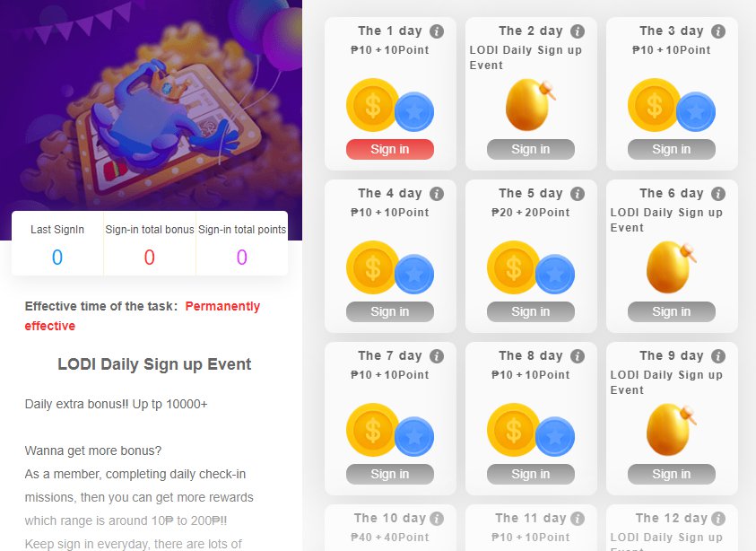Click the golden egg in The 2 day card
Viewport: 756px width, 551px height.
[x=530, y=105]
